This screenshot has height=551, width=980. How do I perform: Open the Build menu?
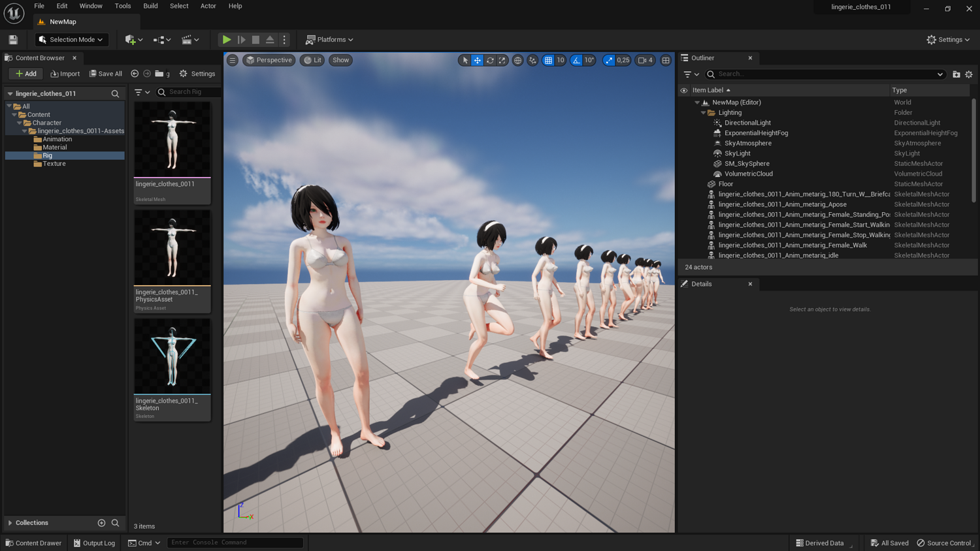tap(150, 7)
